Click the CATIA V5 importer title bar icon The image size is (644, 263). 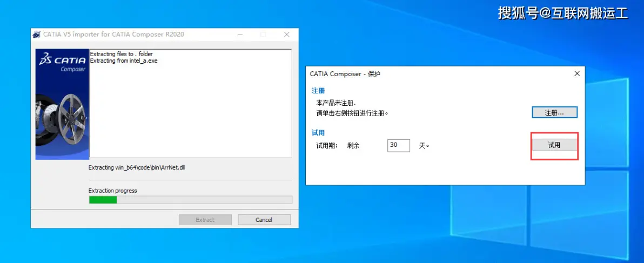pyautogui.click(x=37, y=35)
